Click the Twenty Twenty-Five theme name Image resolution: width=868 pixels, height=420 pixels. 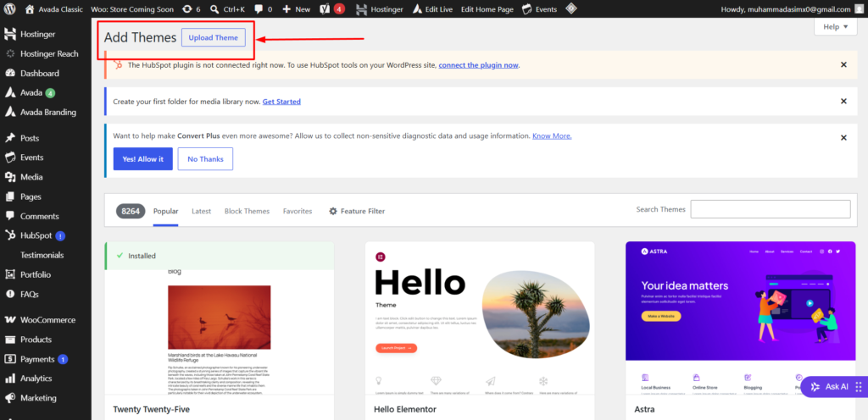[x=151, y=410]
